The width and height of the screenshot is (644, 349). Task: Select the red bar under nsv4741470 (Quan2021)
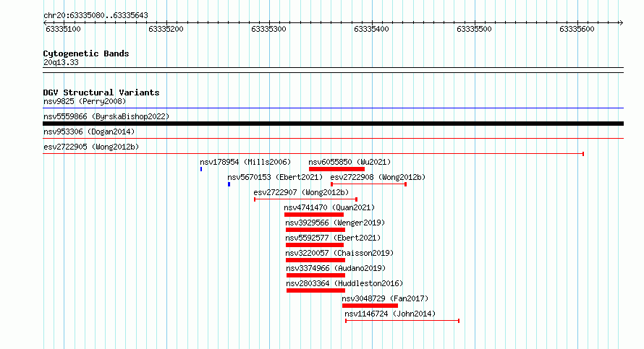click(x=314, y=215)
